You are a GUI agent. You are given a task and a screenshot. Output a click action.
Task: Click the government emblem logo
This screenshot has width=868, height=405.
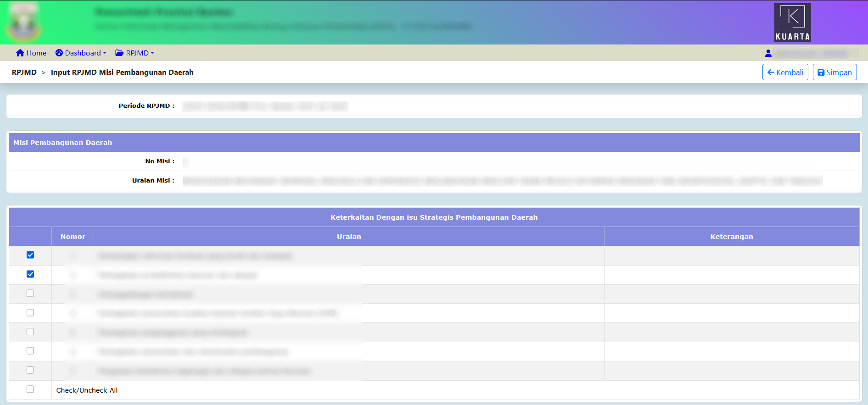23,23
